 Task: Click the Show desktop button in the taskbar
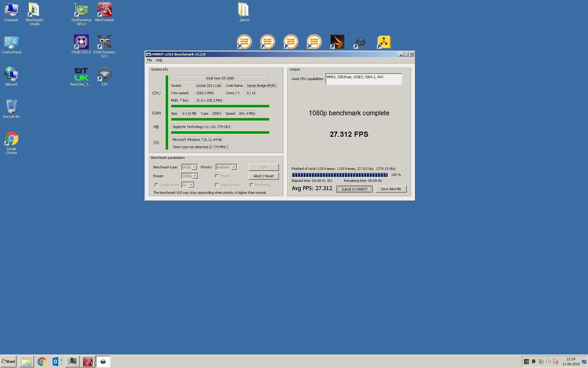[x=584, y=362]
